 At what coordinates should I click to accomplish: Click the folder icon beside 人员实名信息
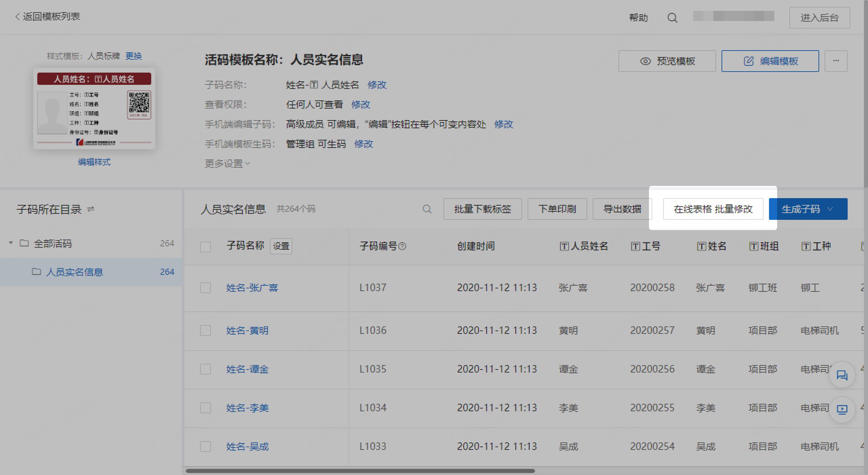click(x=37, y=272)
